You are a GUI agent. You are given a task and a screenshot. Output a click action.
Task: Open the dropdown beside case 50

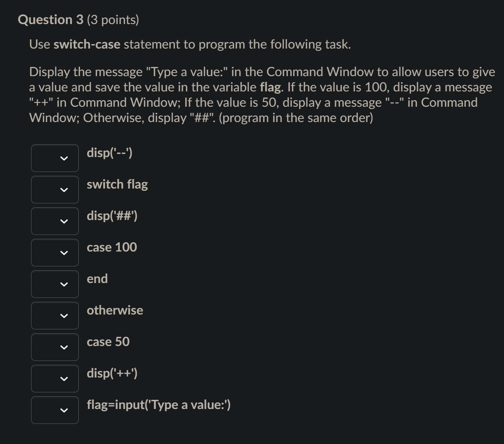pyautogui.click(x=54, y=347)
